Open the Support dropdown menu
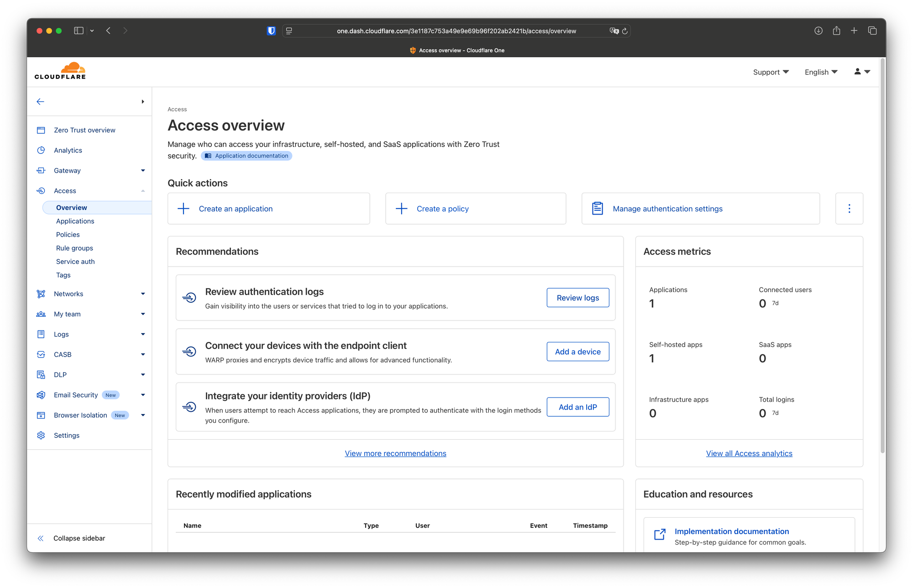 click(771, 72)
